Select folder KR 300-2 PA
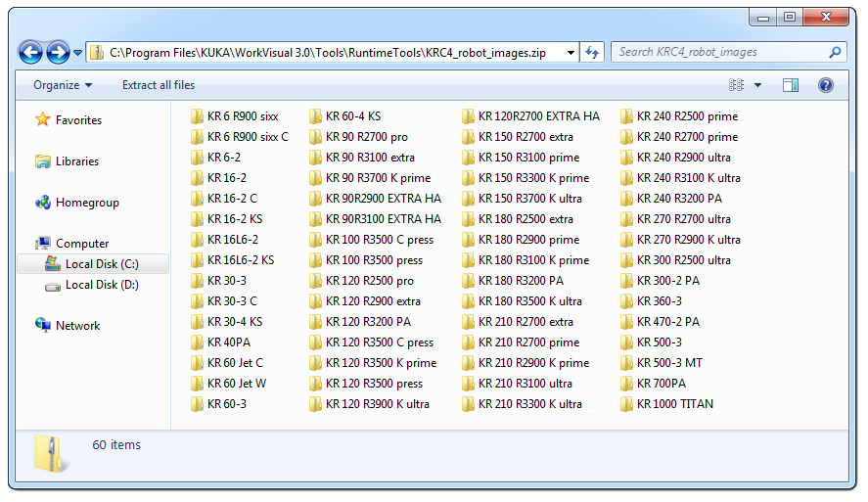Image resolution: width=868 pixels, height=502 pixels. click(660, 281)
